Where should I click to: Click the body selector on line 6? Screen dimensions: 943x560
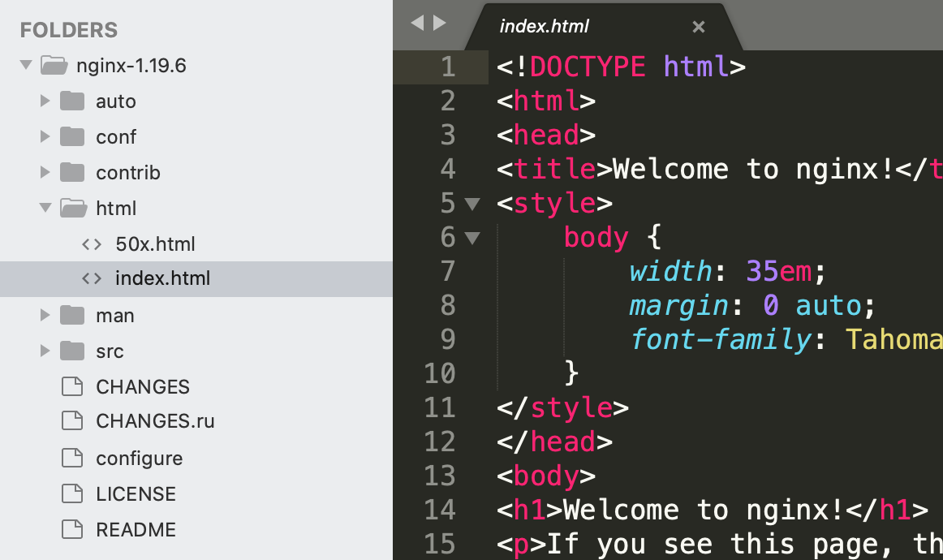(596, 238)
